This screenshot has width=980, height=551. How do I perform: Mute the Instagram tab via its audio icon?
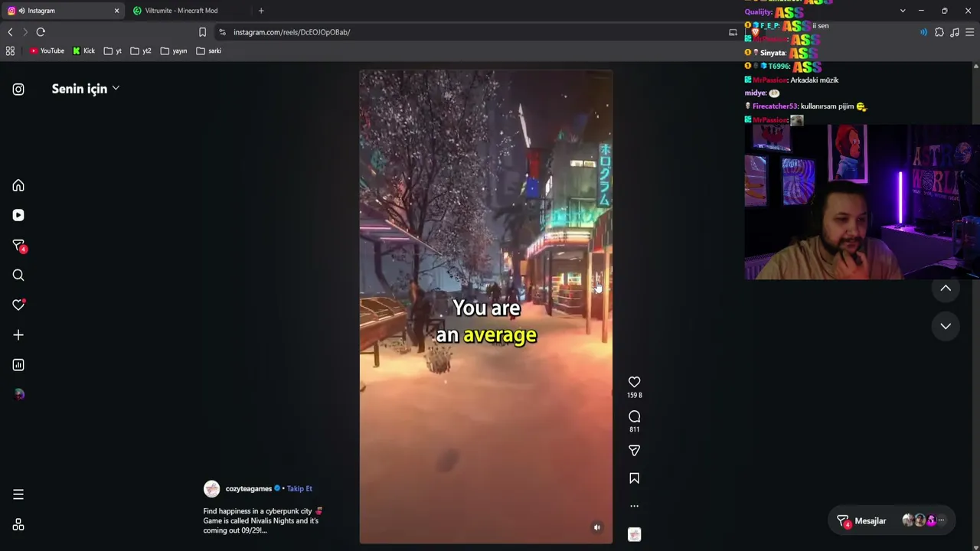(x=21, y=11)
